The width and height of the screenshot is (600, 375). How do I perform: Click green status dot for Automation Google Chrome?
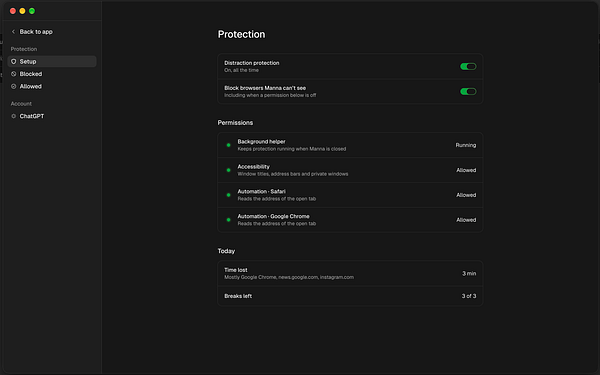228,220
